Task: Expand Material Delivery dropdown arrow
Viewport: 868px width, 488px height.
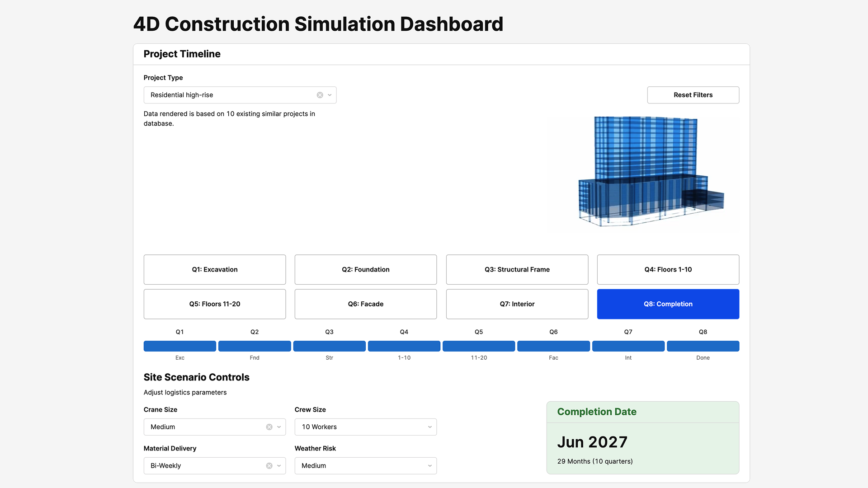Action: click(279, 466)
